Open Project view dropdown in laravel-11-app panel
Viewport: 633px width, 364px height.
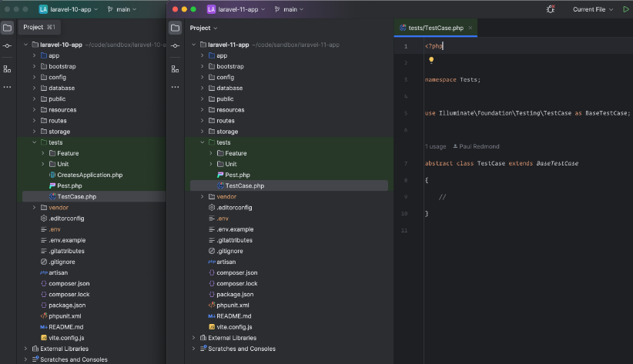203,28
